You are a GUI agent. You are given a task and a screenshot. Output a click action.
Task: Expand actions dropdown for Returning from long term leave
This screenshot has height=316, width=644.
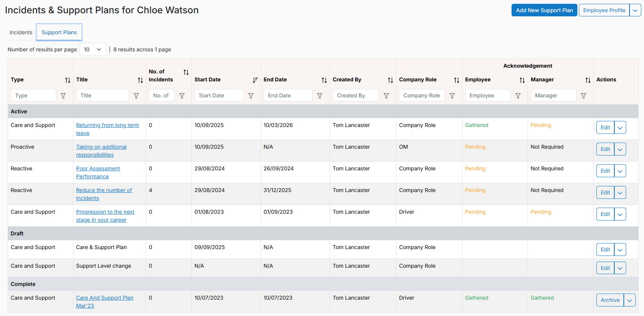click(620, 128)
